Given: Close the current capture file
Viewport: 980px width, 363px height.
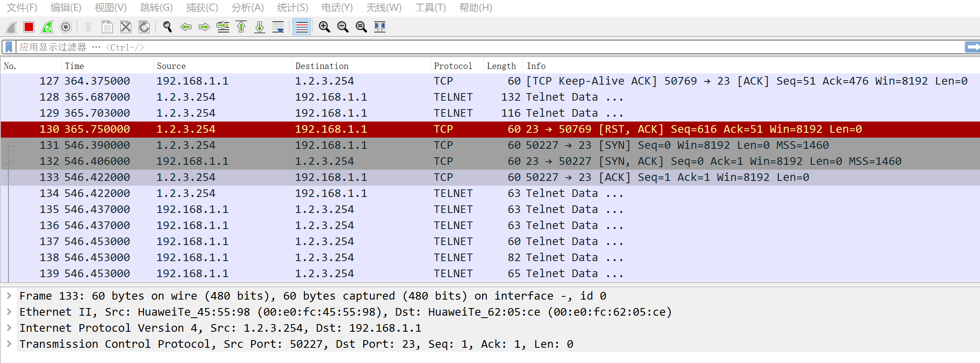Looking at the screenshot, I should [x=126, y=27].
